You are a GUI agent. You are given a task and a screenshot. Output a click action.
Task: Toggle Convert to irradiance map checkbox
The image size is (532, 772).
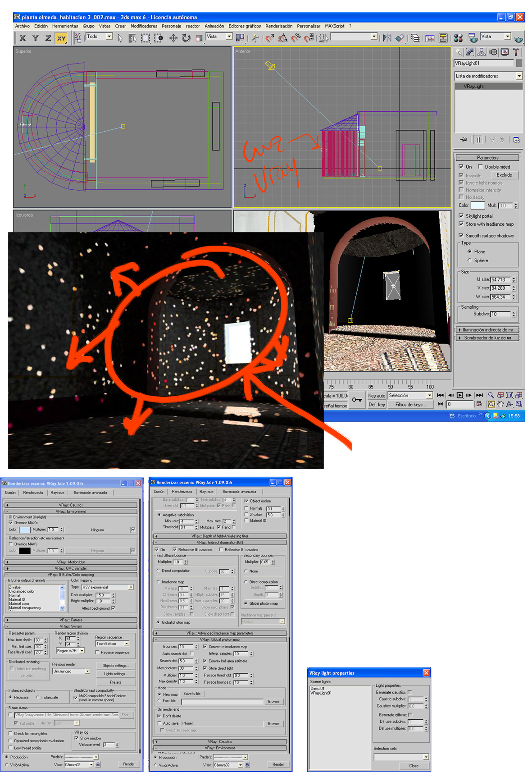[205, 647]
